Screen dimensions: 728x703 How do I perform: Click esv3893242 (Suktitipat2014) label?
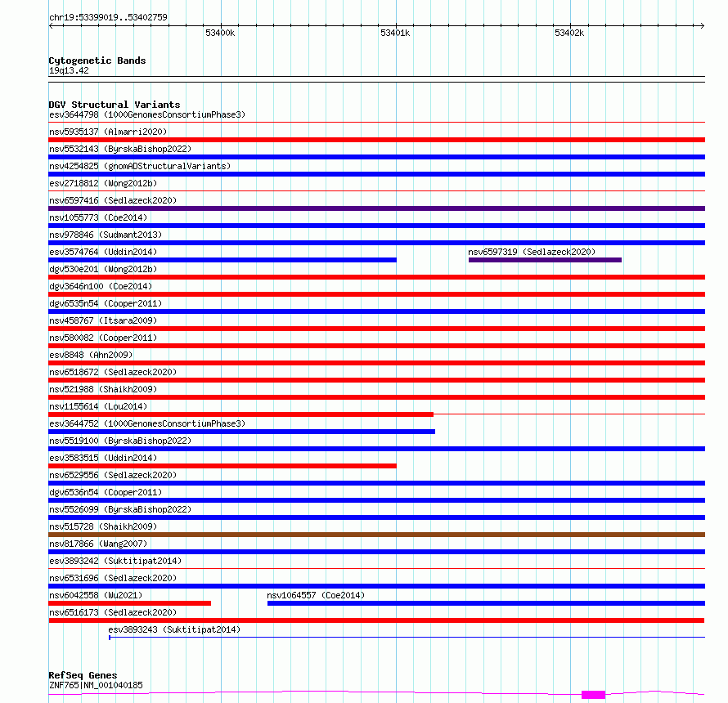(115, 561)
